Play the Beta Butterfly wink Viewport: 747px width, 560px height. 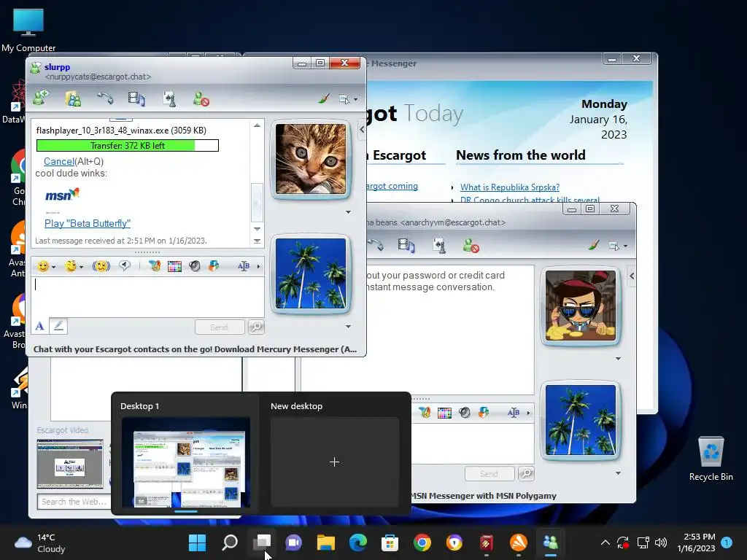88,223
